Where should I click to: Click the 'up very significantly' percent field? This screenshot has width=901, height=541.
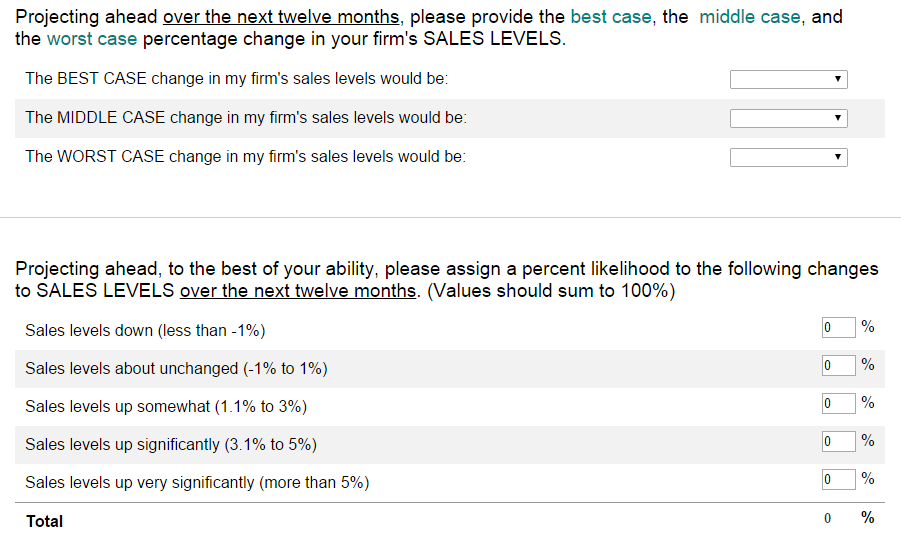pyautogui.click(x=838, y=479)
